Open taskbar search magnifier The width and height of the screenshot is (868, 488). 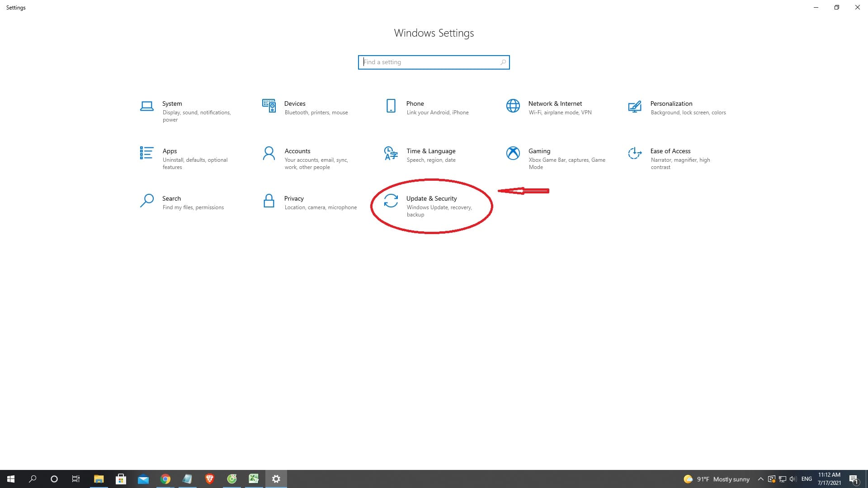coord(33,479)
